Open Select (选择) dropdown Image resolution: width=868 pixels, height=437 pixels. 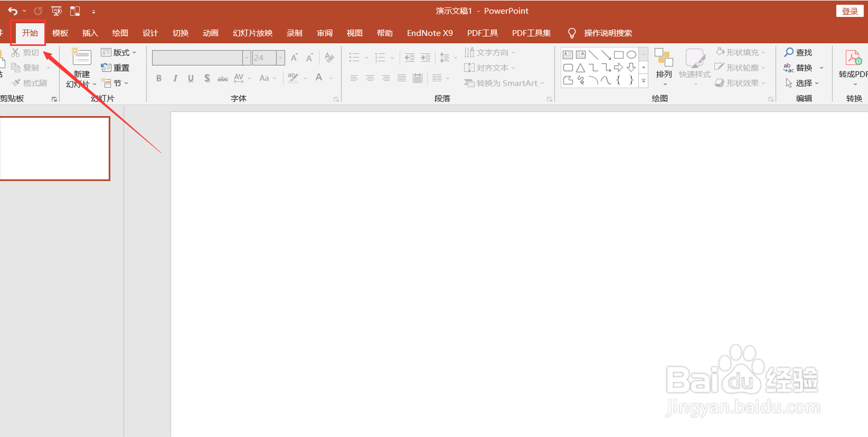(x=802, y=83)
